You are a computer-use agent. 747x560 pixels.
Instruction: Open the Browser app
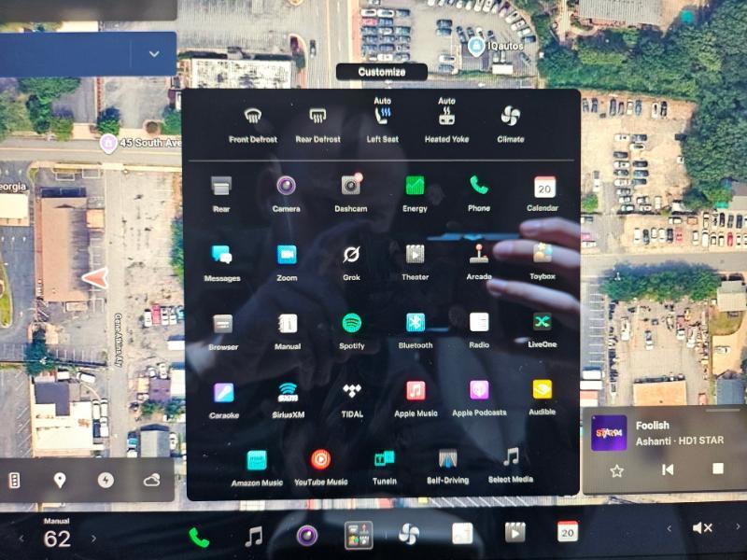pyautogui.click(x=223, y=332)
